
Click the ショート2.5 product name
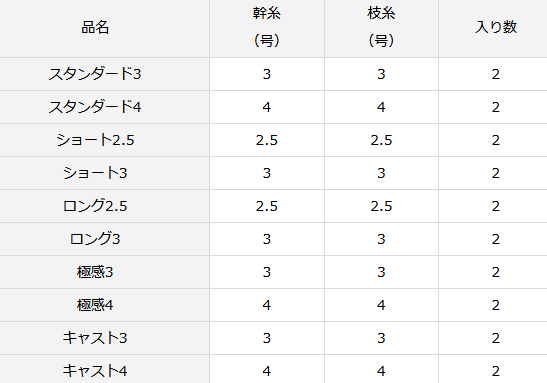point(95,140)
